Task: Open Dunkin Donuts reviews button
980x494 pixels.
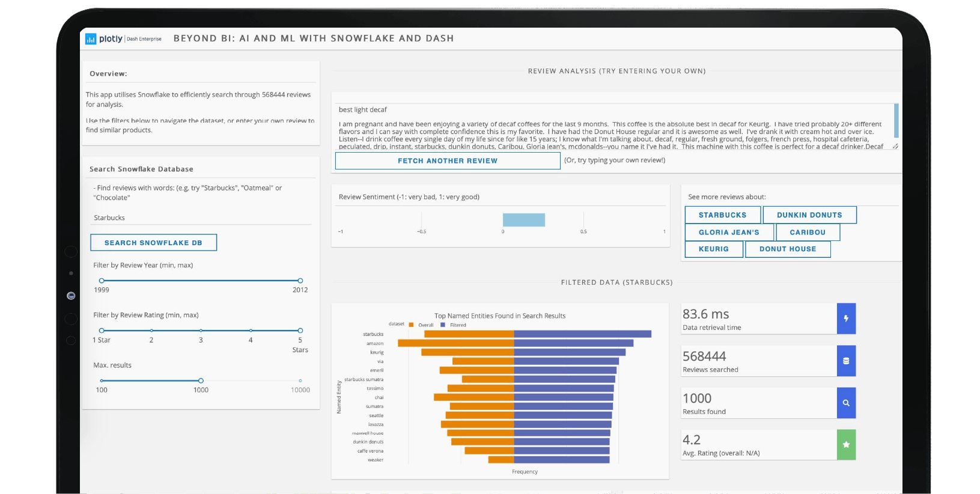Action: coord(809,215)
